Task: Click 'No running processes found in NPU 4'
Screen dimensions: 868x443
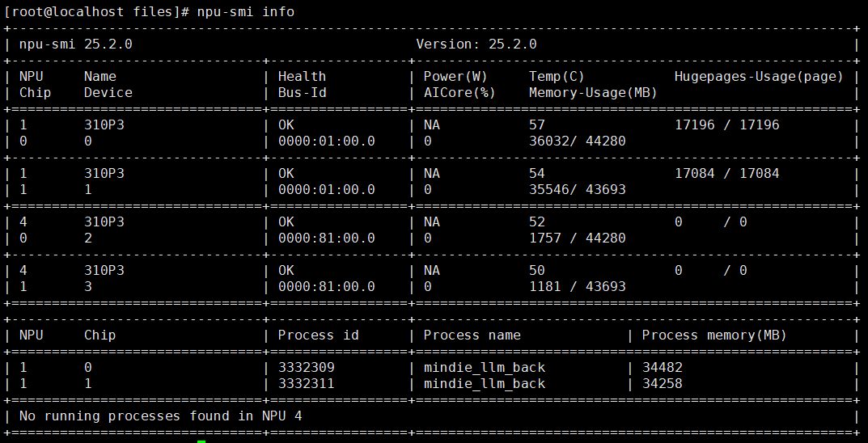Action: click(x=160, y=416)
